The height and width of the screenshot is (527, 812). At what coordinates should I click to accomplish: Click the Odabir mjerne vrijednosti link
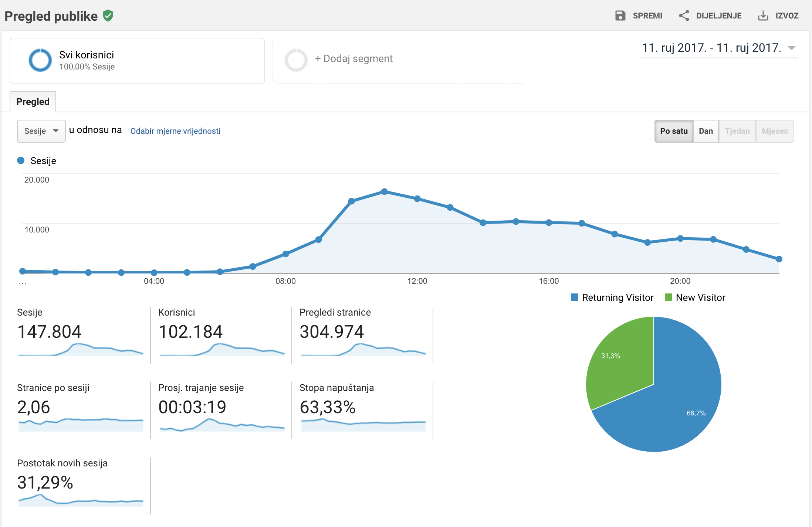coord(175,131)
